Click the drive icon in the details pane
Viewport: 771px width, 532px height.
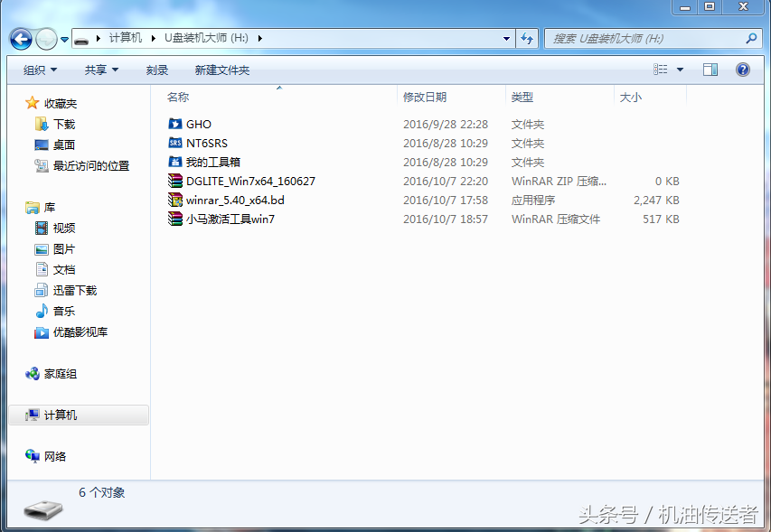point(43,510)
